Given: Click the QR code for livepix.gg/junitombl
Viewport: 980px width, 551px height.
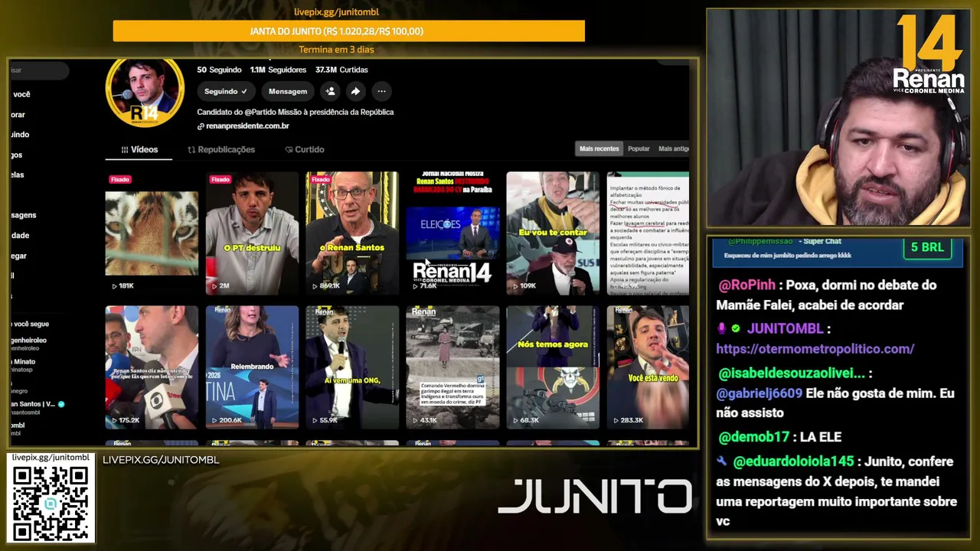Looking at the screenshot, I should (x=51, y=503).
